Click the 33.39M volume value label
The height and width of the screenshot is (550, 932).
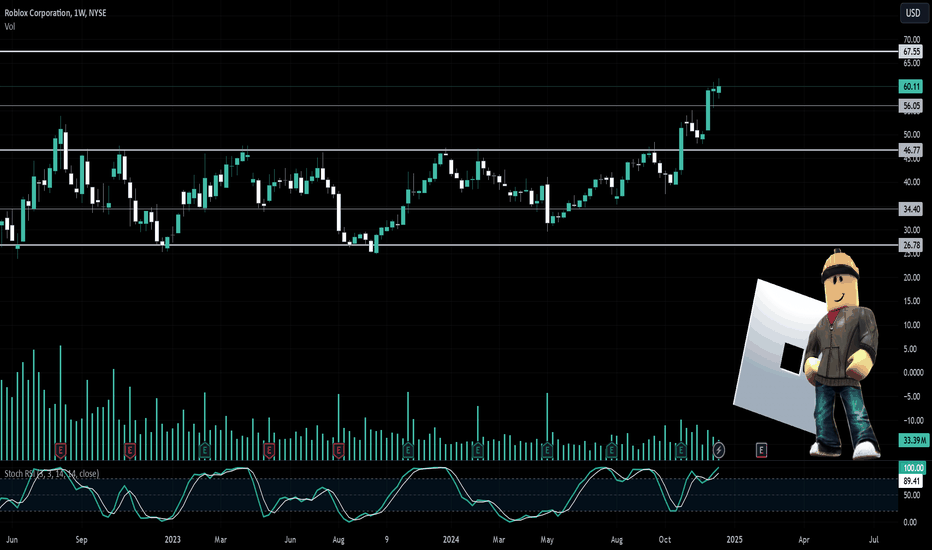914,440
